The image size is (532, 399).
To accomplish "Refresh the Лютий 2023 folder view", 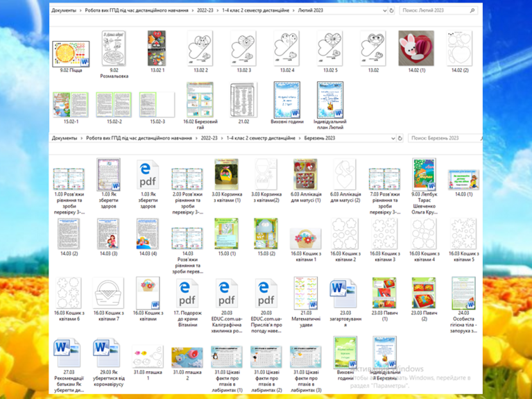I will click(391, 10).
